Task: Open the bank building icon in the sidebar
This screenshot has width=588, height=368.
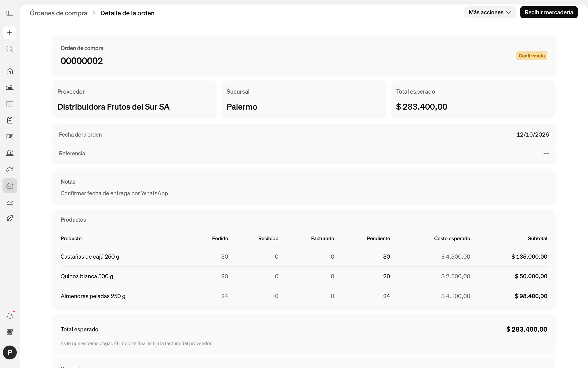Action: coord(10,153)
